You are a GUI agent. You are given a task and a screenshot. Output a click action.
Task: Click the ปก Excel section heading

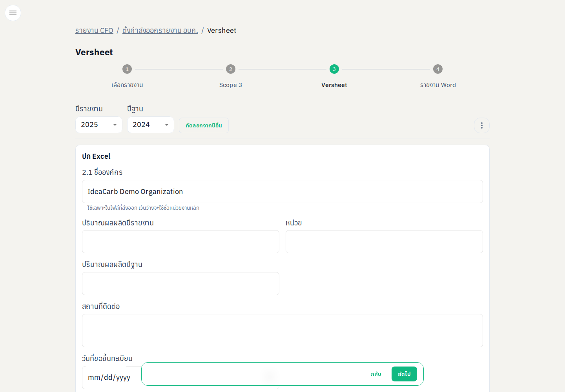tap(96, 156)
